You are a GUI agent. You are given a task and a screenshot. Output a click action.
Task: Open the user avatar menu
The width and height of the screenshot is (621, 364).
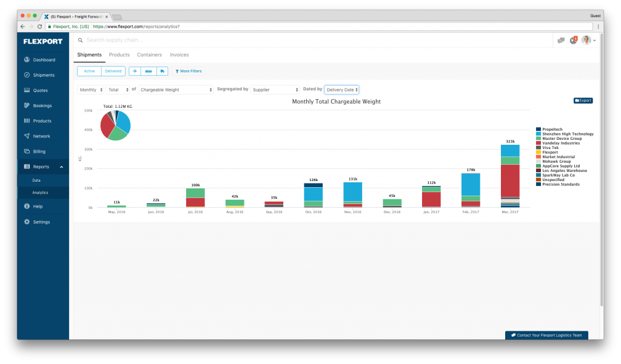point(588,40)
